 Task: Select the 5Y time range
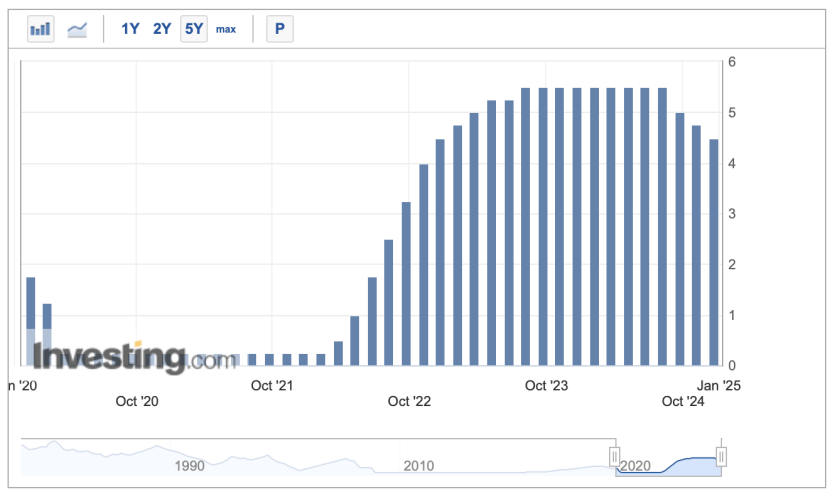[x=193, y=29]
